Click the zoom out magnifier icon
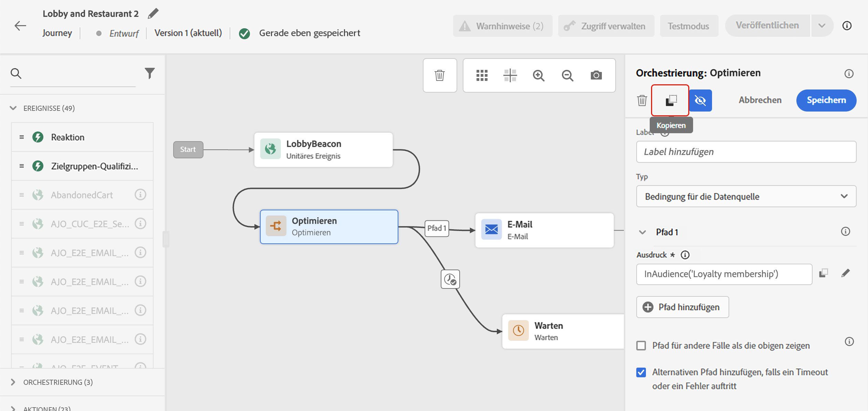 point(567,75)
